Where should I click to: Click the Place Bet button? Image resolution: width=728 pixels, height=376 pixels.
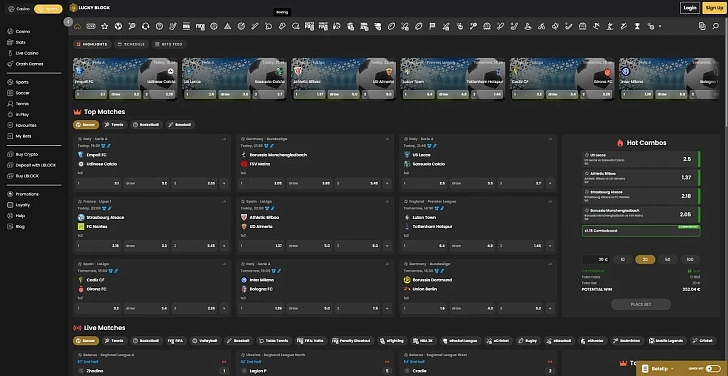[641, 305]
